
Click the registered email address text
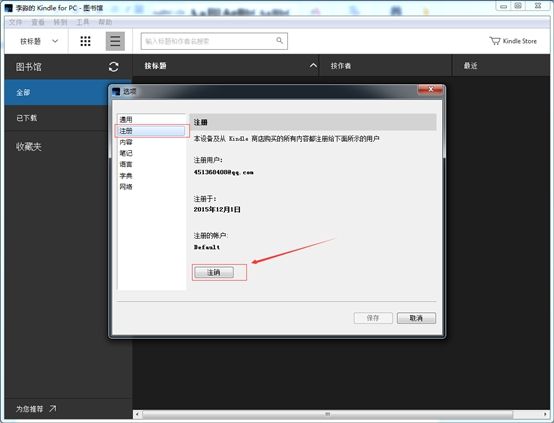(x=224, y=172)
